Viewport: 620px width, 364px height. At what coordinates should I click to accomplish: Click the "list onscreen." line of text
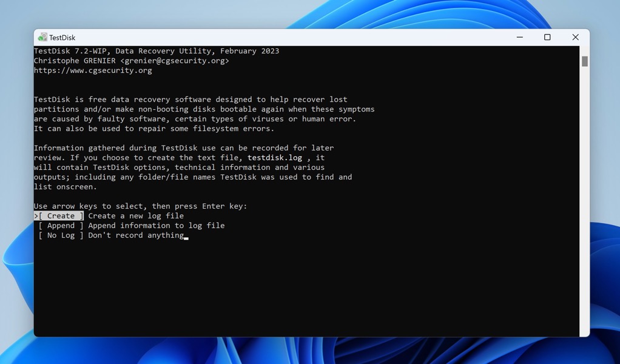click(66, 186)
